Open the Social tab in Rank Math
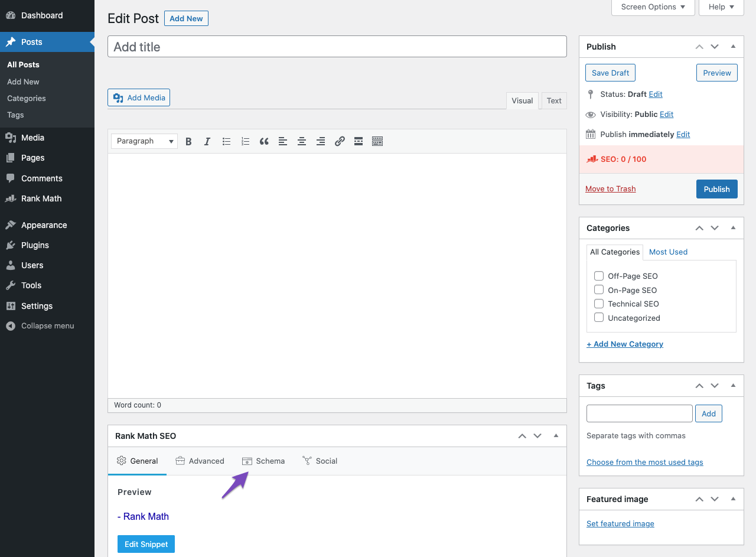This screenshot has height=557, width=756. (x=320, y=461)
